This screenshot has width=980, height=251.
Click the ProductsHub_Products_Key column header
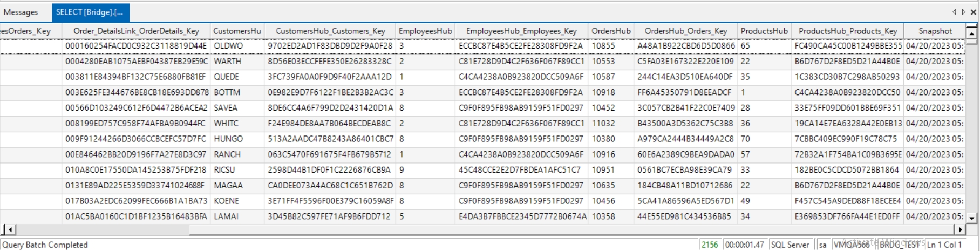(x=848, y=31)
